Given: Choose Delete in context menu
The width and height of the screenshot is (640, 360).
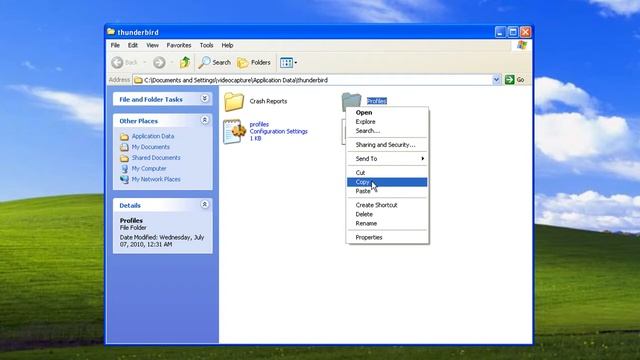Looking at the screenshot, I should (x=387, y=214).
